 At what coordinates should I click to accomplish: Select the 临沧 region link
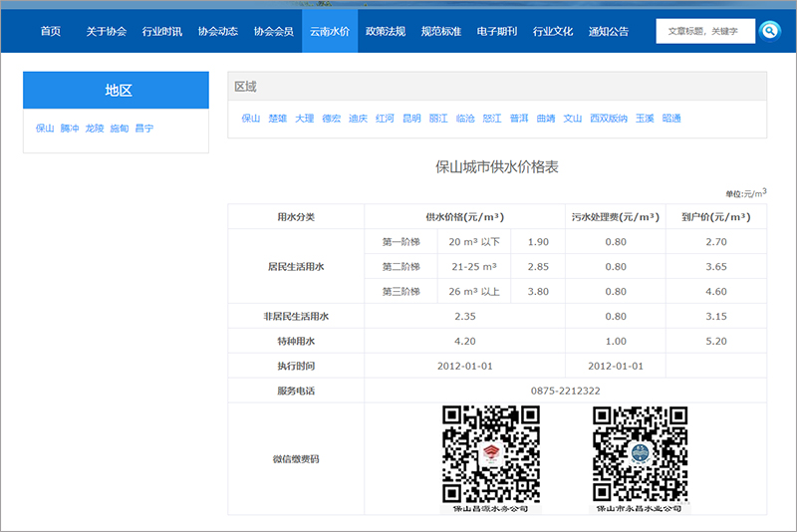465,119
